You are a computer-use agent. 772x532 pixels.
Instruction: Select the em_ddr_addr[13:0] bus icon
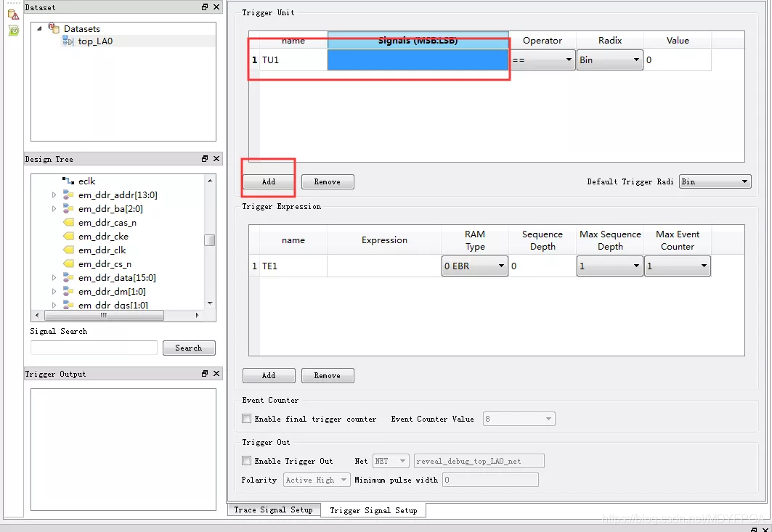tap(68, 195)
